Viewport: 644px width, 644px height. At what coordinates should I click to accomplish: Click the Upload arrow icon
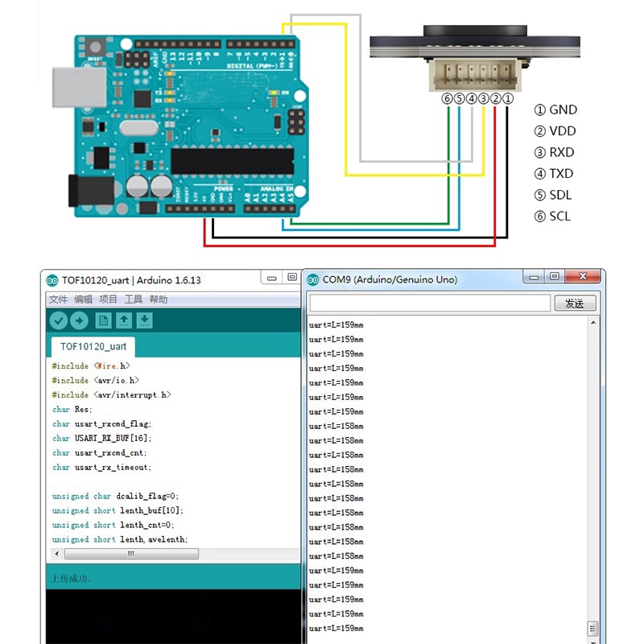(79, 320)
